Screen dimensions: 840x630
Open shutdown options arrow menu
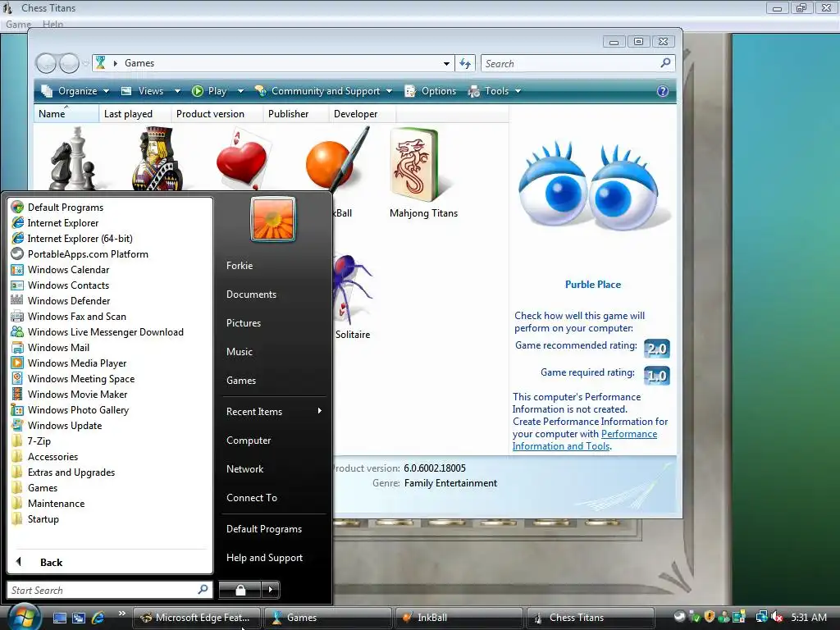[x=271, y=590]
